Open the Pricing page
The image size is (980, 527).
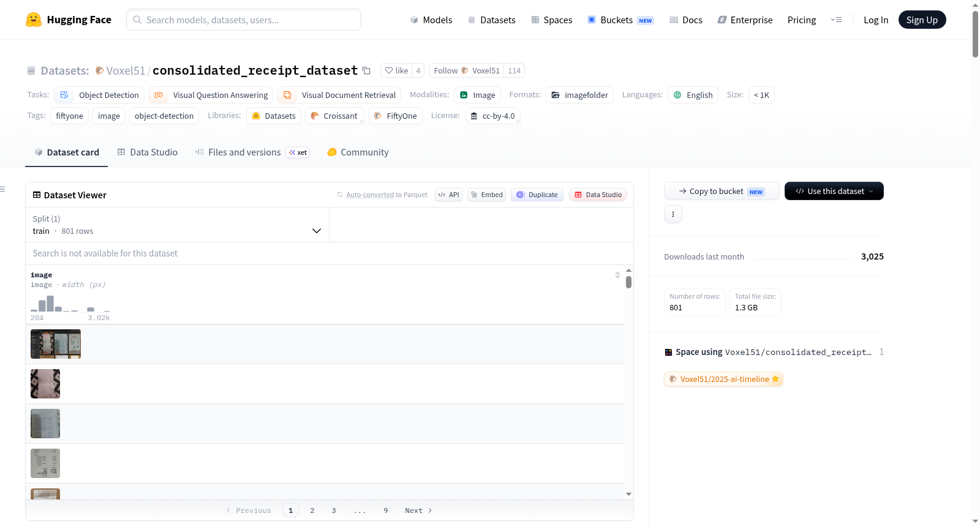point(802,20)
